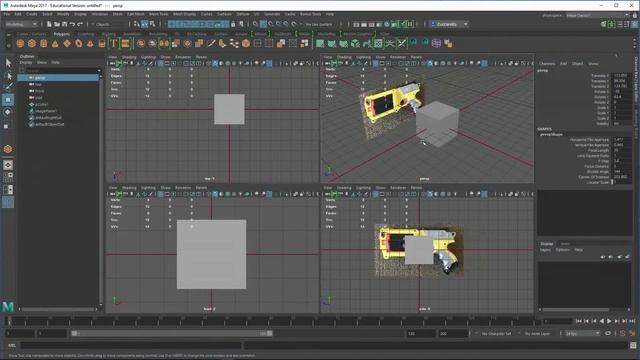640x360 pixels.
Task: Open the Windows menu
Action: (x=100, y=14)
